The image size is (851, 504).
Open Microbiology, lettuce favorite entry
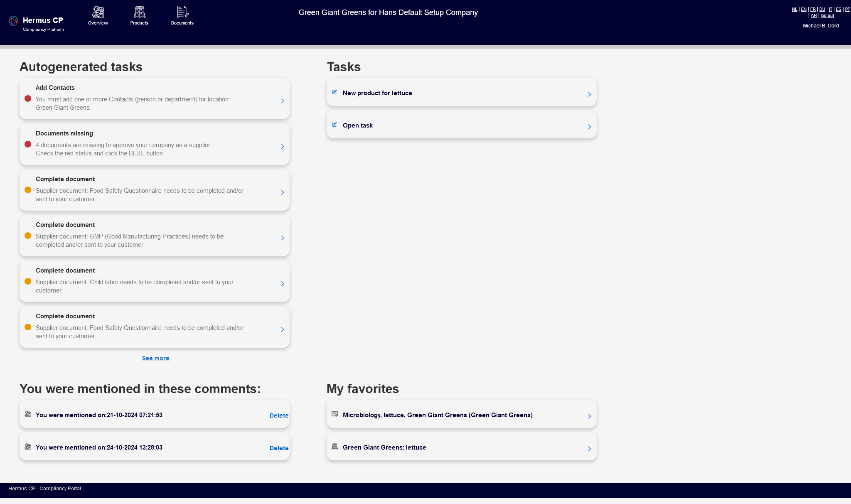438,415
